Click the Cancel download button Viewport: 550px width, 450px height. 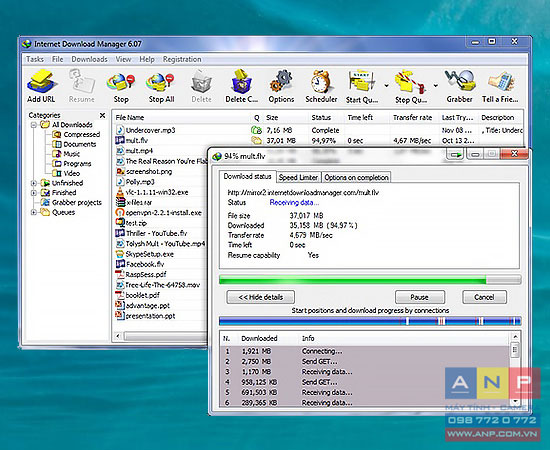pos(484,297)
